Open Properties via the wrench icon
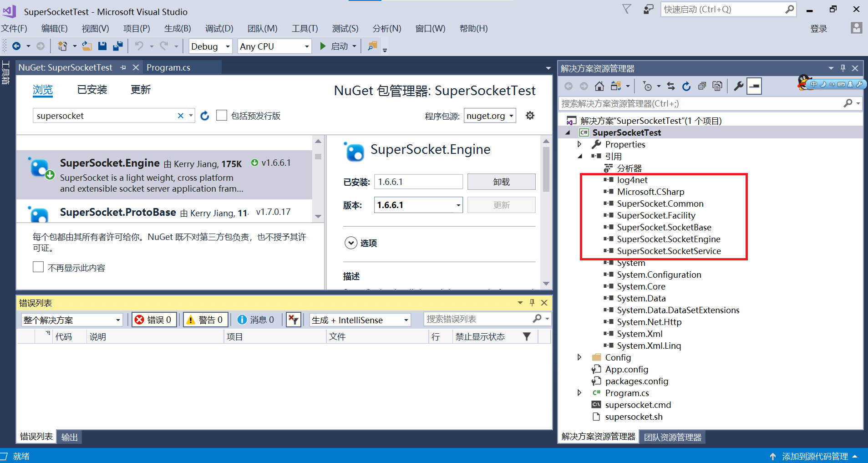 [x=739, y=86]
